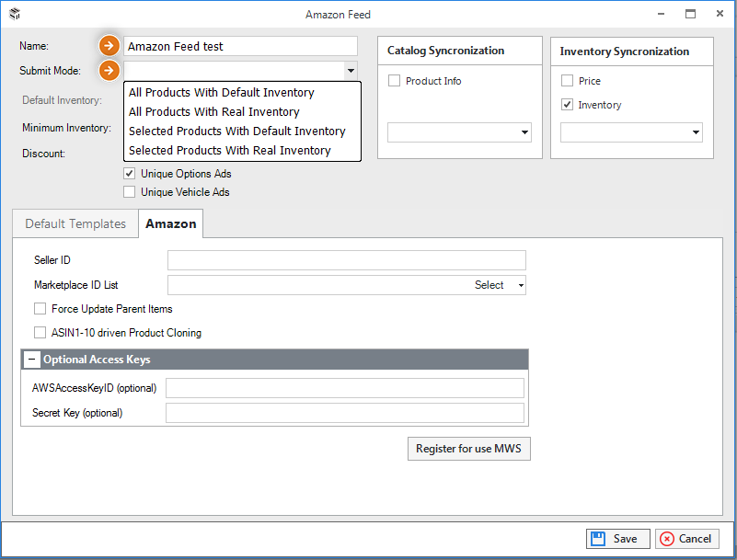Screen dimensions: 737x560
Task: Choose Selected Products With Default Inventory
Action: tap(242, 131)
